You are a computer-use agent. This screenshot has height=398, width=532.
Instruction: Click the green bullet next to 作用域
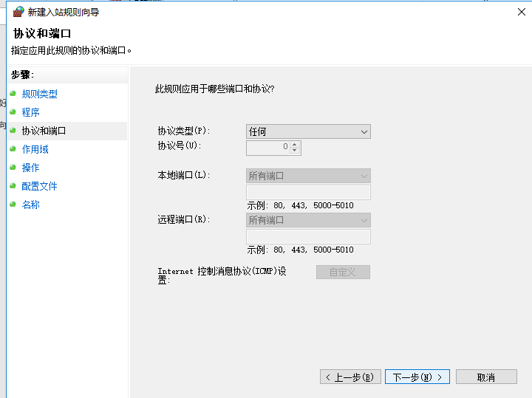pyautogui.click(x=13, y=148)
